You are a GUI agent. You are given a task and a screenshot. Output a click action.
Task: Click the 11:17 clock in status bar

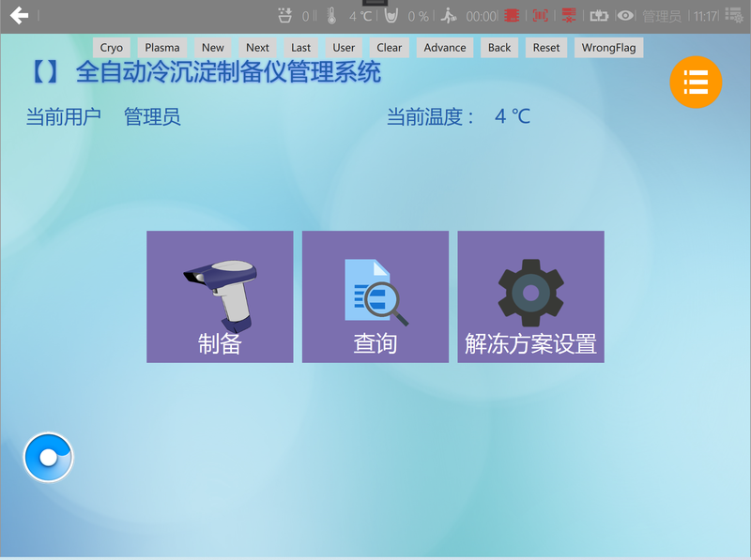[x=705, y=16]
